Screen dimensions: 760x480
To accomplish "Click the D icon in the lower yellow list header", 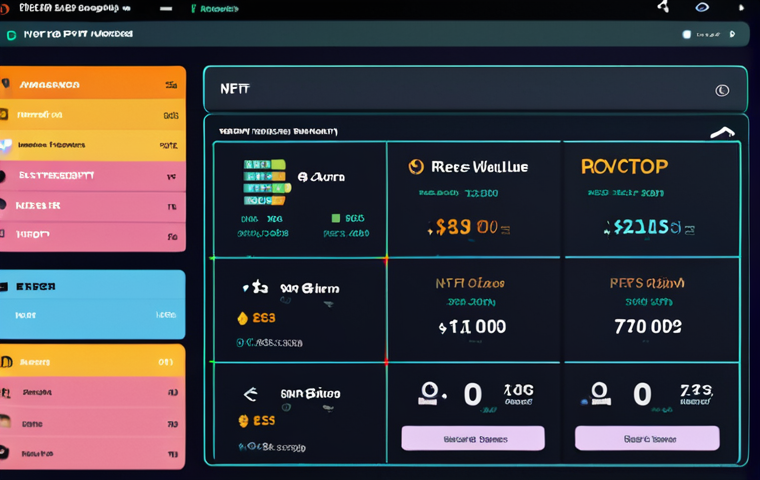I will click(x=6, y=362).
